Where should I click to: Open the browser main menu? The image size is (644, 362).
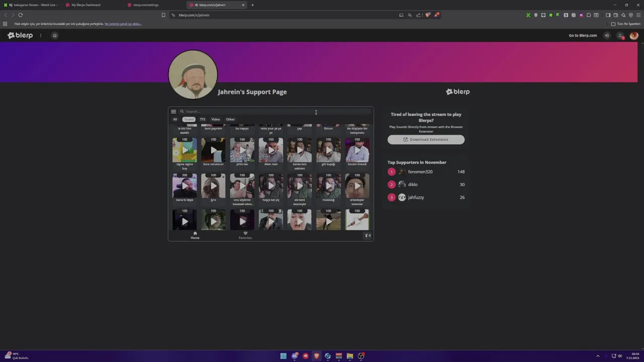point(638,15)
